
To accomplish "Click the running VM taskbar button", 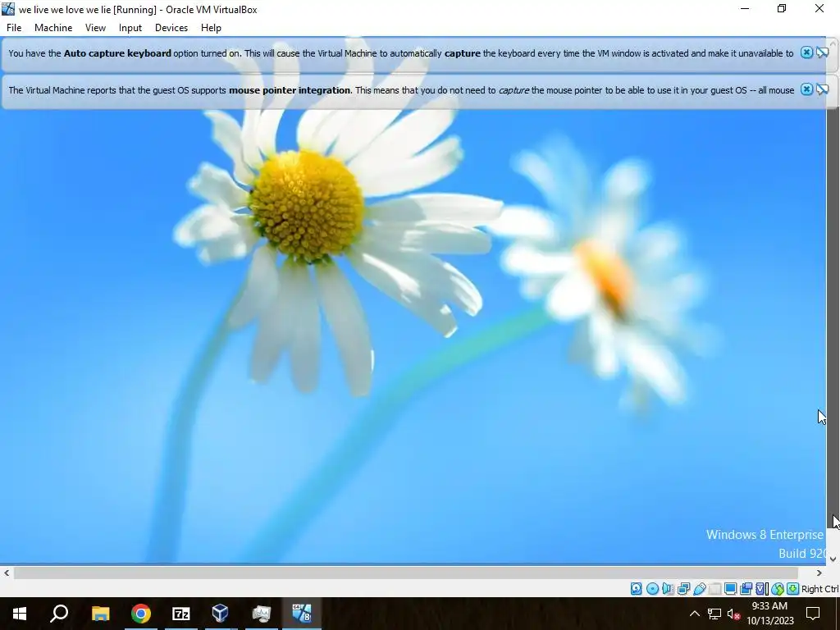I will (x=302, y=614).
